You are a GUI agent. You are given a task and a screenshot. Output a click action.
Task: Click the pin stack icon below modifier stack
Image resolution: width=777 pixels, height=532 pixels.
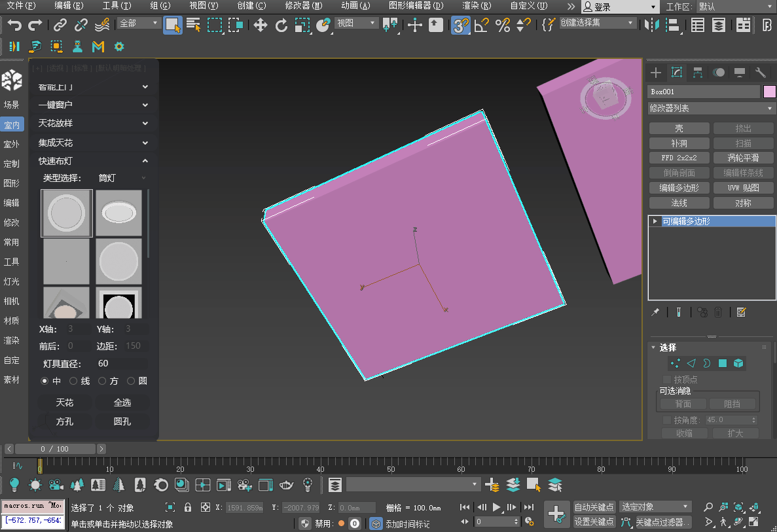coord(656,312)
